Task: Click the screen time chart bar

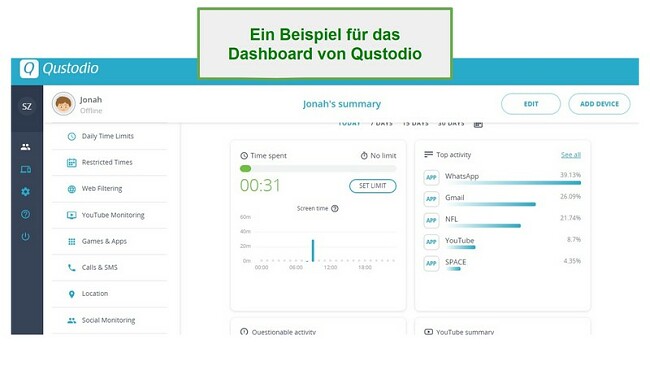Action: click(x=313, y=250)
